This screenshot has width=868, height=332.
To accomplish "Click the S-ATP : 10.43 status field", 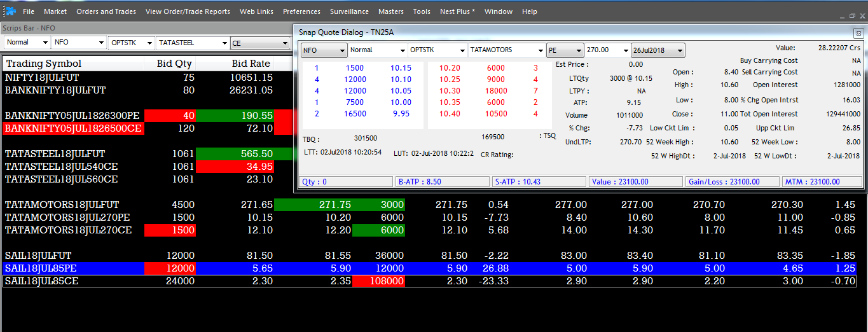I will coord(540,182).
